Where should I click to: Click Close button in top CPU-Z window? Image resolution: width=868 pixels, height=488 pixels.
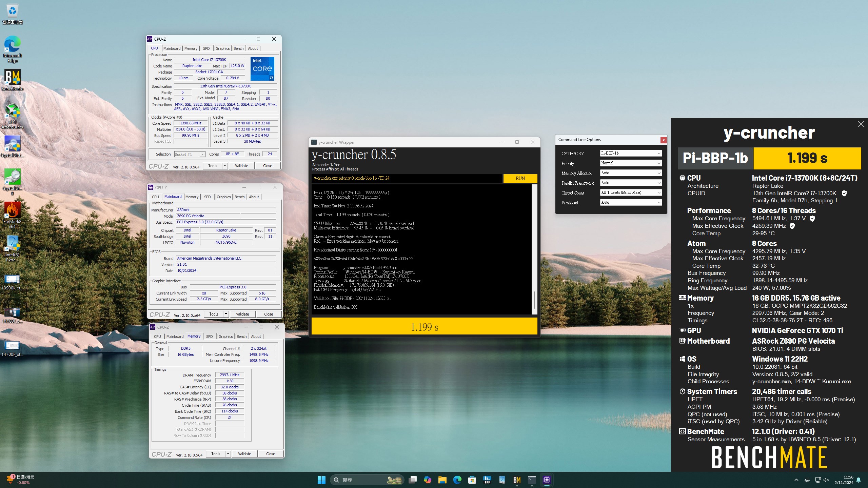(268, 166)
